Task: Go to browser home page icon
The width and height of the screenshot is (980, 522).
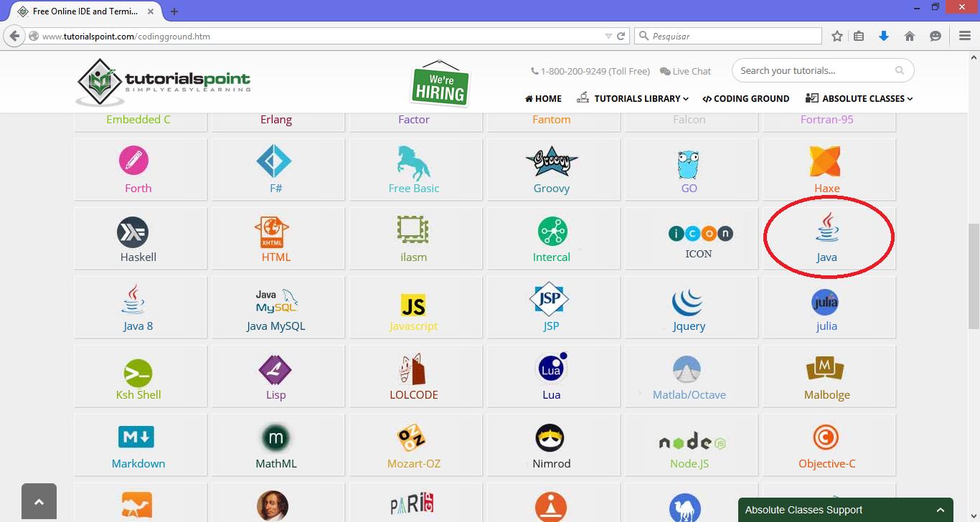Action: 910,36
